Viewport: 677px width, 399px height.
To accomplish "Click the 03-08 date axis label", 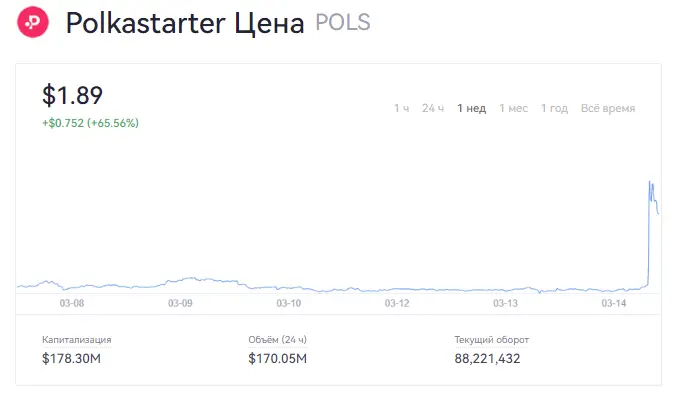I will 72,303.
